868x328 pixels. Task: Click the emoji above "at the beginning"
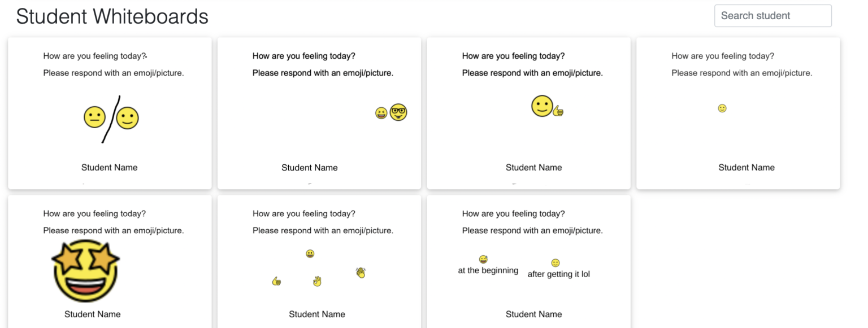pyautogui.click(x=483, y=260)
